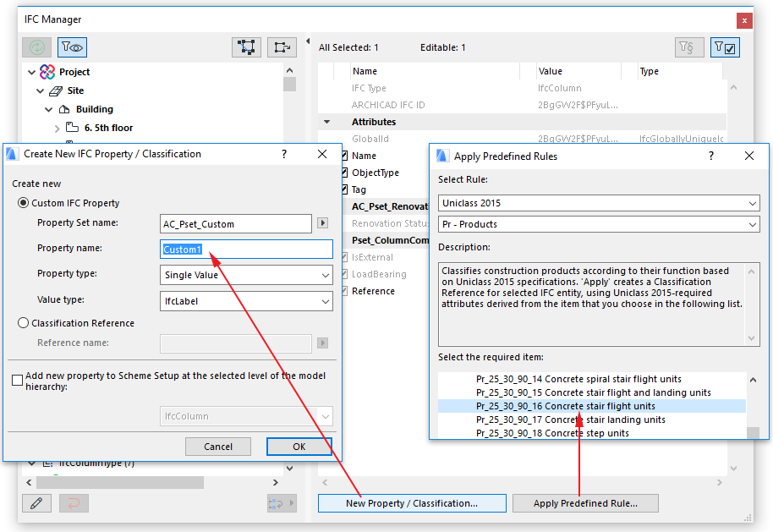Click the tree vertical scrollbar thumb
This screenshot has width=773, height=532.
click(x=289, y=85)
